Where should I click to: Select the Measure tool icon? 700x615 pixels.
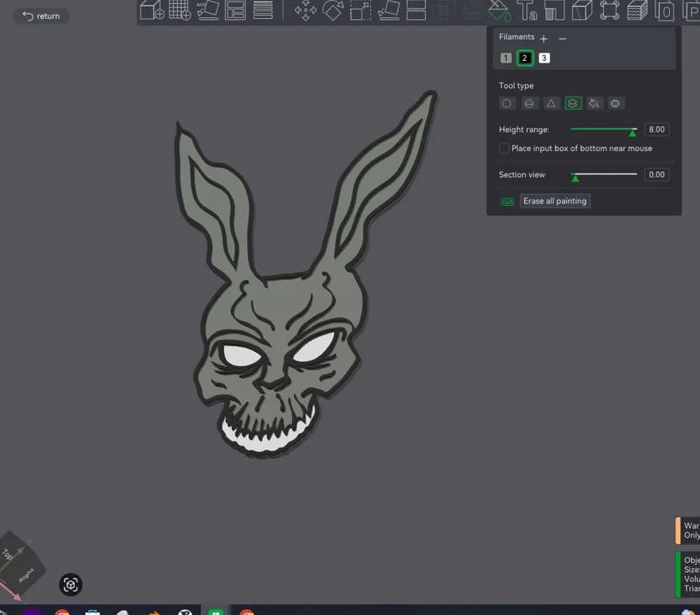coord(610,10)
